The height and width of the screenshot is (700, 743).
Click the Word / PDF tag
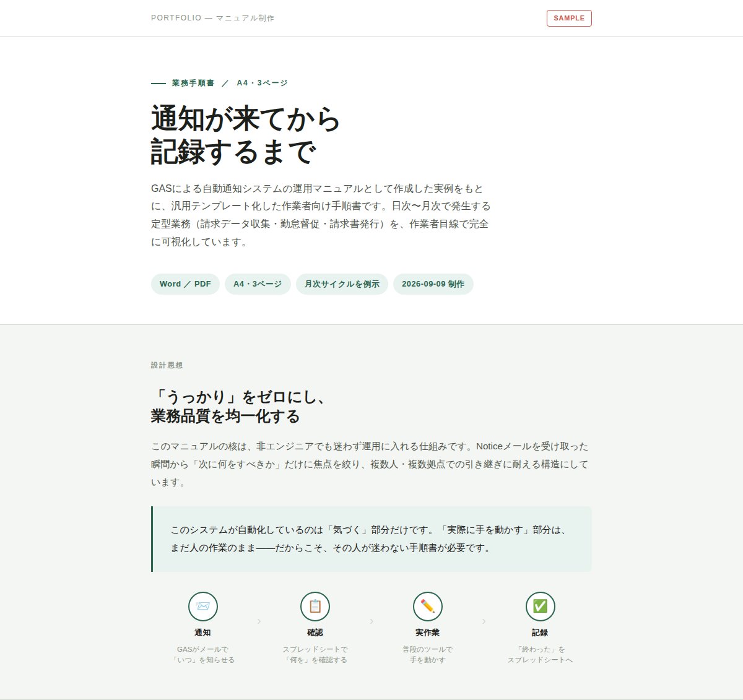pyautogui.click(x=185, y=284)
